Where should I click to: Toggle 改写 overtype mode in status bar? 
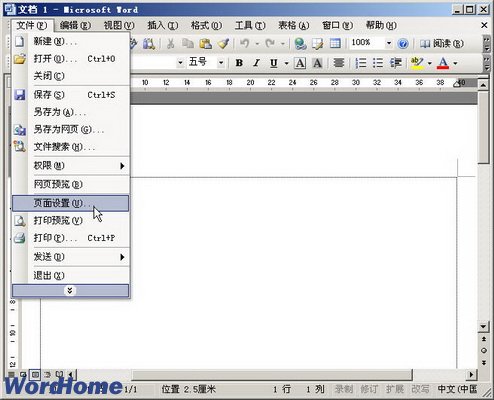(420, 389)
